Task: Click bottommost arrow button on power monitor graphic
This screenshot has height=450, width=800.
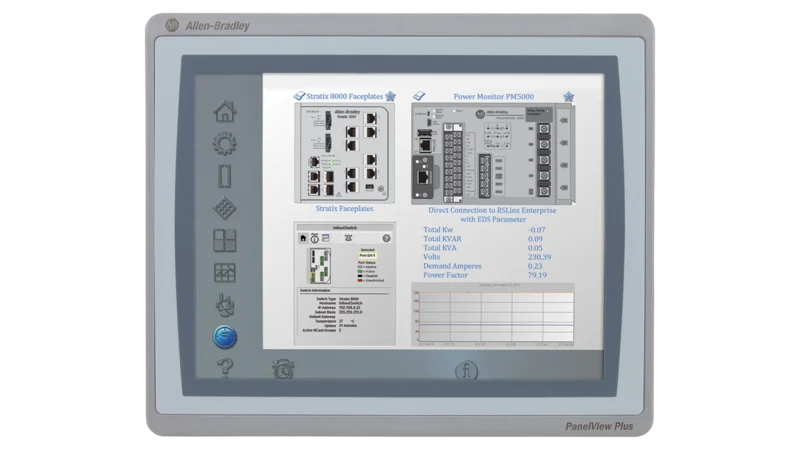Action: (564, 188)
